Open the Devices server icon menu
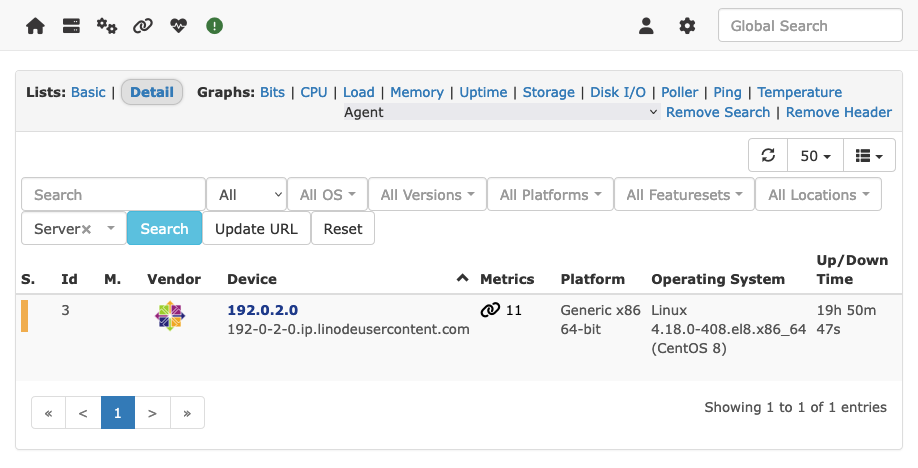Viewport: 918px width, 468px height. pyautogui.click(x=71, y=26)
